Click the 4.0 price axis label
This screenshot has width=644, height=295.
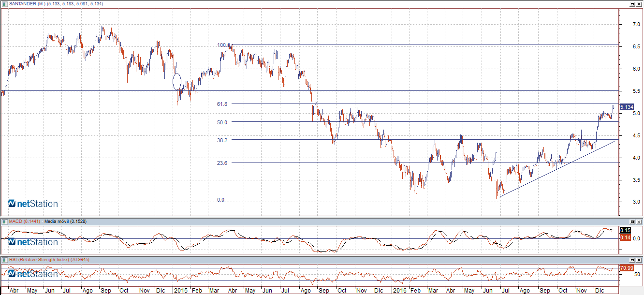click(x=637, y=158)
